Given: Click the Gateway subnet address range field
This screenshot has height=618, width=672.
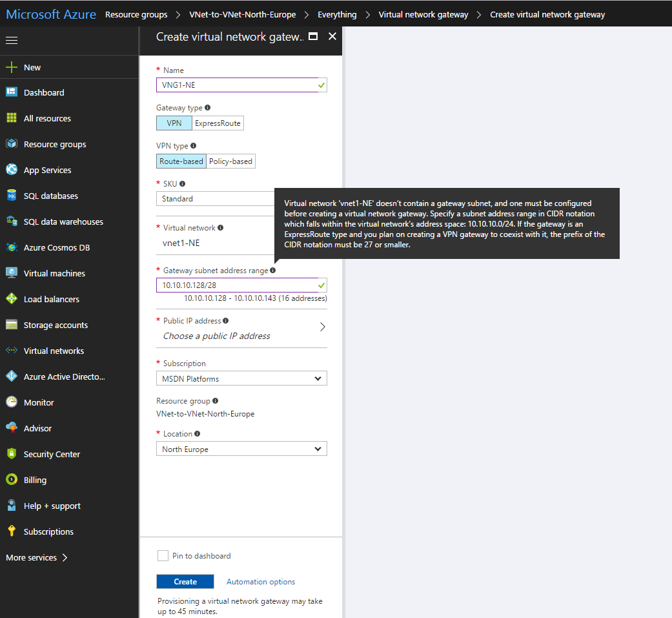Looking at the screenshot, I should 236,285.
